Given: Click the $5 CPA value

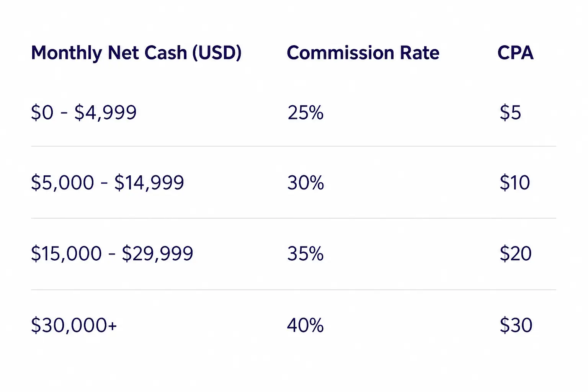Looking at the screenshot, I should [x=510, y=113].
